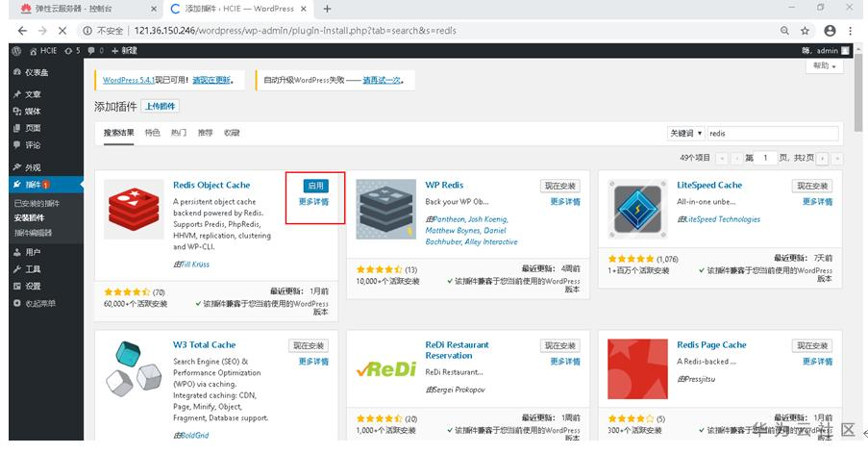The width and height of the screenshot is (868, 454).
Task: Bookmark this page with the star icon
Action: pyautogui.click(x=805, y=31)
